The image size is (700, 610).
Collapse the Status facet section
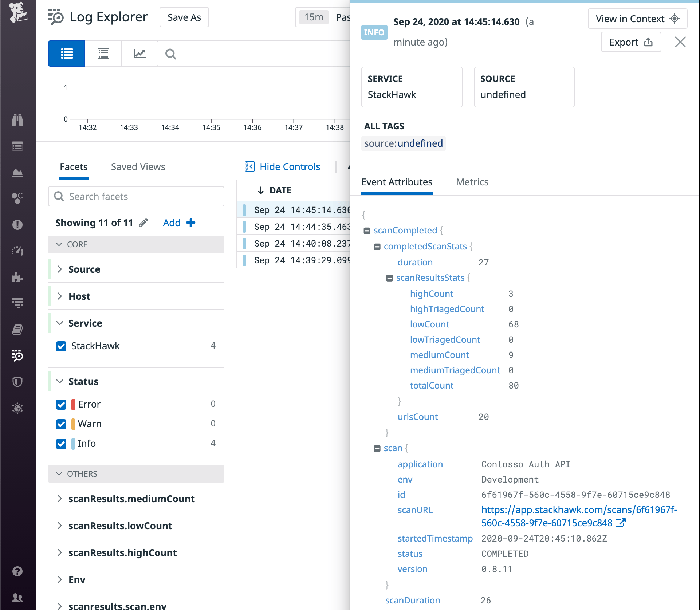(x=60, y=381)
